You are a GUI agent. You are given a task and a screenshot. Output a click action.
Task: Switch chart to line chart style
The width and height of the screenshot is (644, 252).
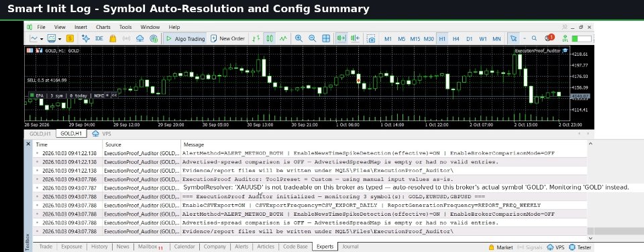coord(283,38)
